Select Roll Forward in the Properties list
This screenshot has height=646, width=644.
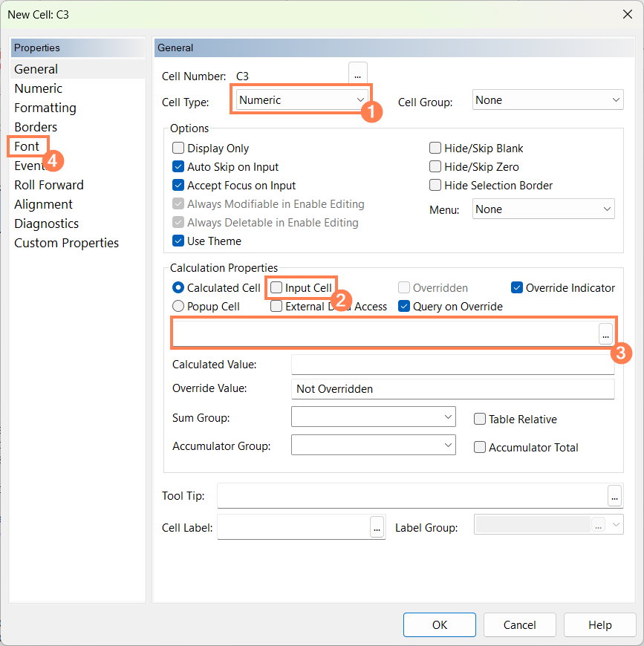coord(49,185)
